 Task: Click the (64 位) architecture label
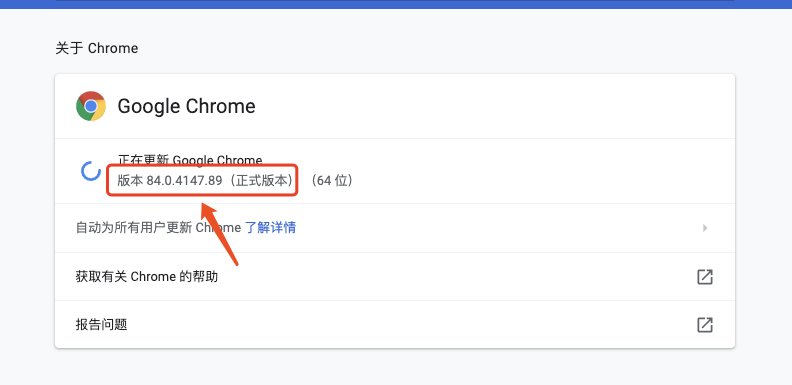click(331, 180)
